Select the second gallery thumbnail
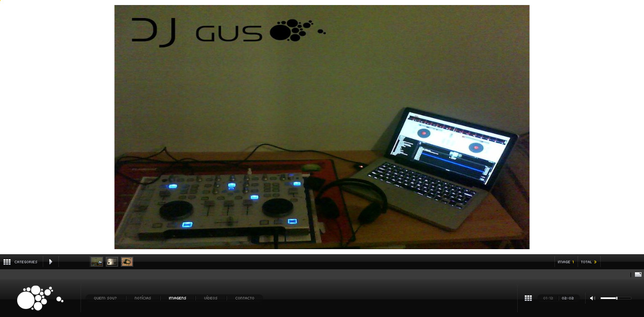 pyautogui.click(x=112, y=262)
